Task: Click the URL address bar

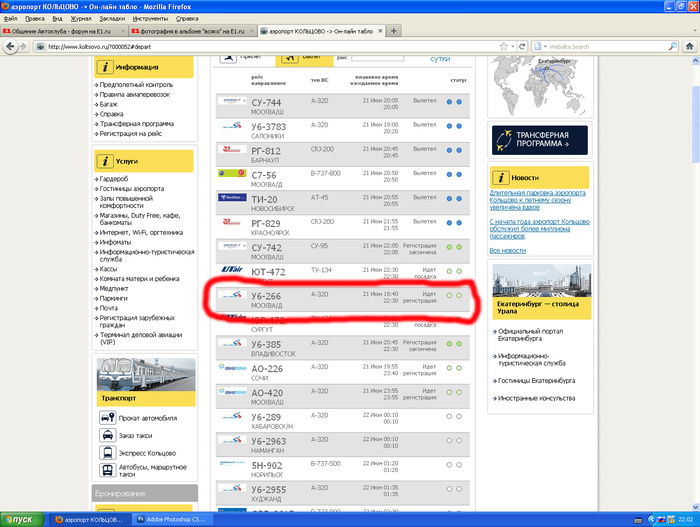Action: point(250,46)
